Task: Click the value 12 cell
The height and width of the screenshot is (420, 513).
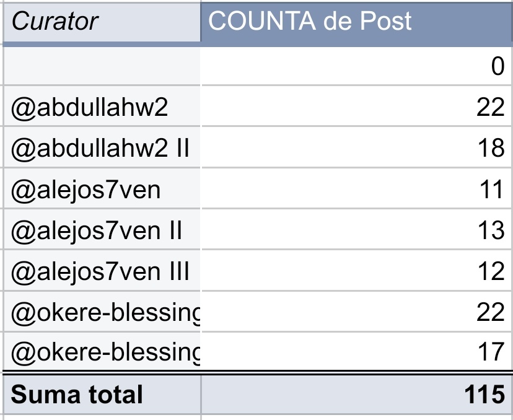Action: pos(357,271)
